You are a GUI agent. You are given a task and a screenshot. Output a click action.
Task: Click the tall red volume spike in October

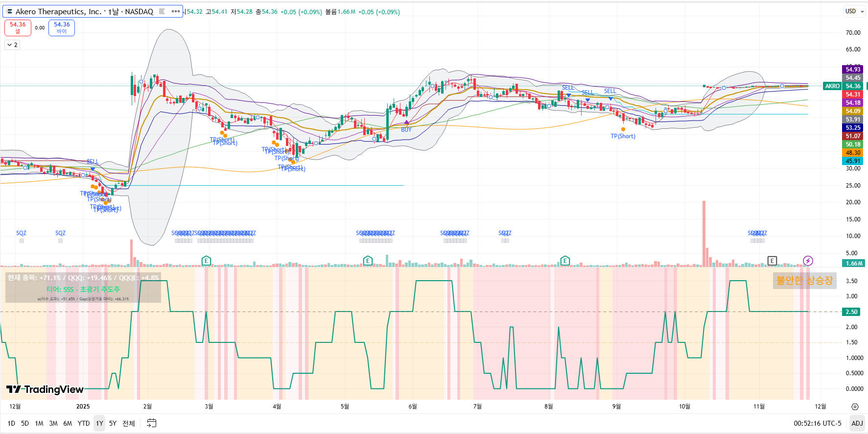point(704,234)
